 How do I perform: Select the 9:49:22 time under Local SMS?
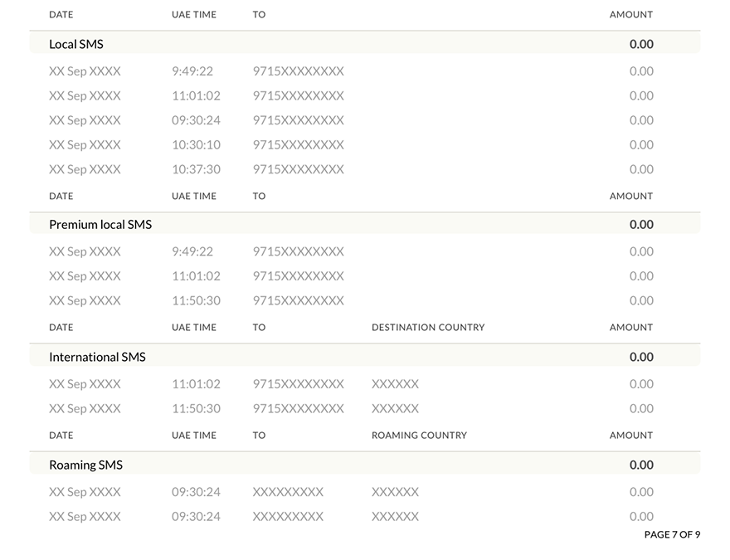192,71
